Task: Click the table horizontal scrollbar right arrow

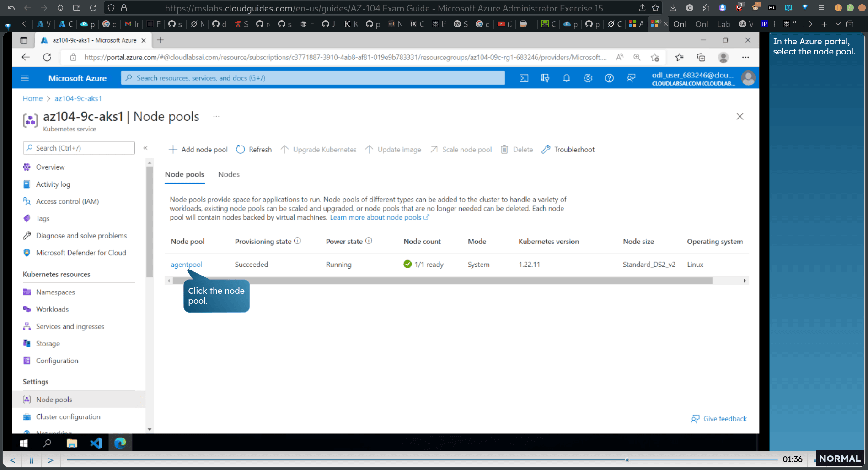Action: [745, 281]
